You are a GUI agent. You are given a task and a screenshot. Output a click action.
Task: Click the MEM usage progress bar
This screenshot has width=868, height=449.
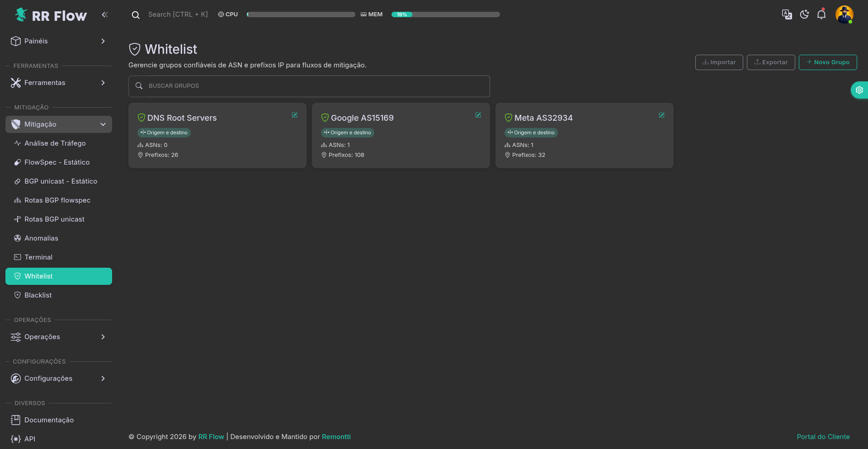pos(445,14)
